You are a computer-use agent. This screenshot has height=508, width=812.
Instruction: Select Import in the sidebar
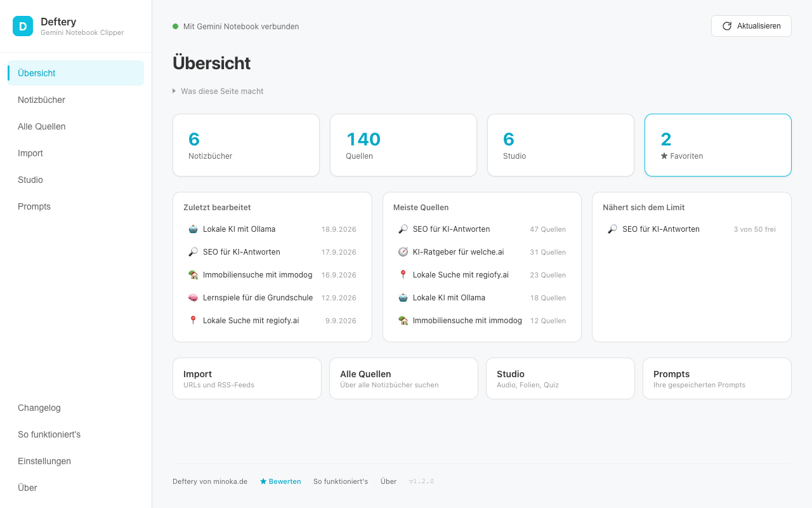76,153
